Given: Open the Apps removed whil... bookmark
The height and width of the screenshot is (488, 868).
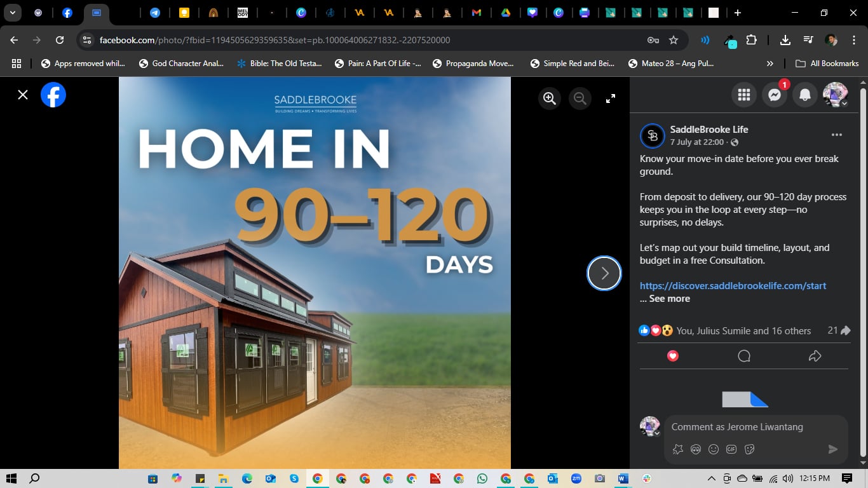Looking at the screenshot, I should pyautogui.click(x=83, y=64).
